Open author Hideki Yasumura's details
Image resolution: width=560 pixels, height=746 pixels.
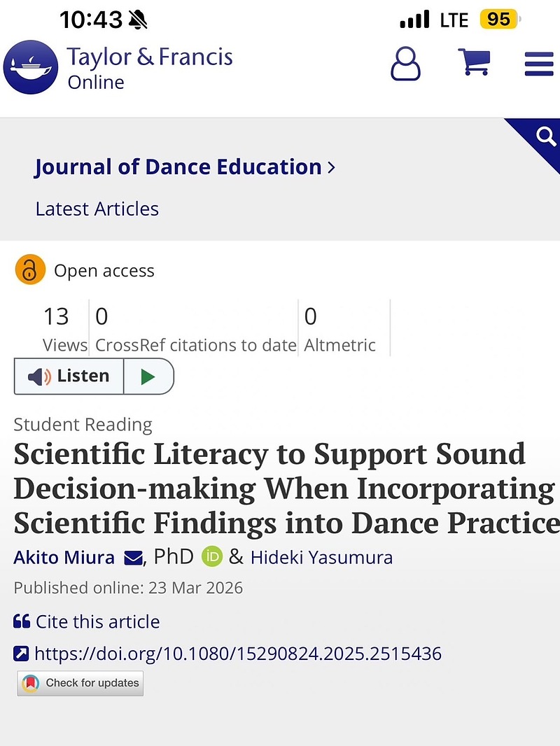(321, 558)
